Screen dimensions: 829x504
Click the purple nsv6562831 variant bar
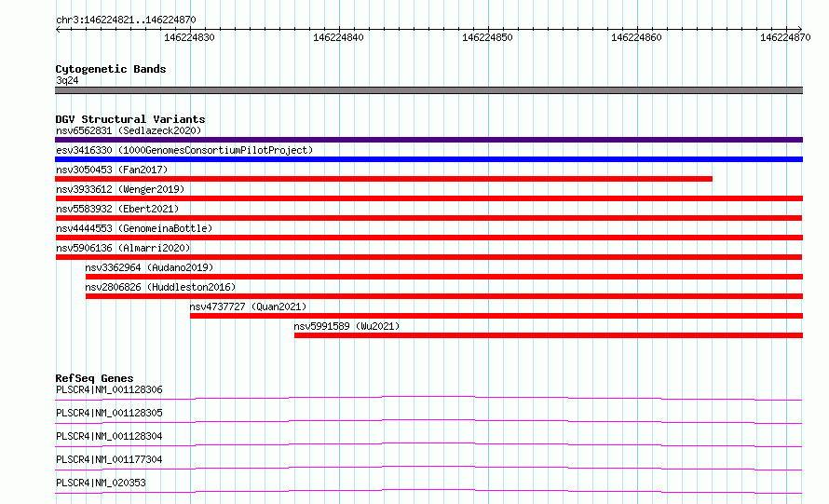[x=428, y=140]
